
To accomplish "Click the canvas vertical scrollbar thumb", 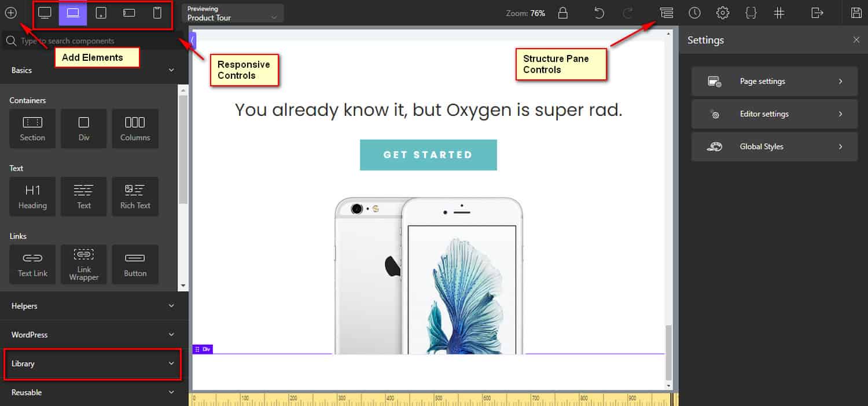I will tap(669, 352).
